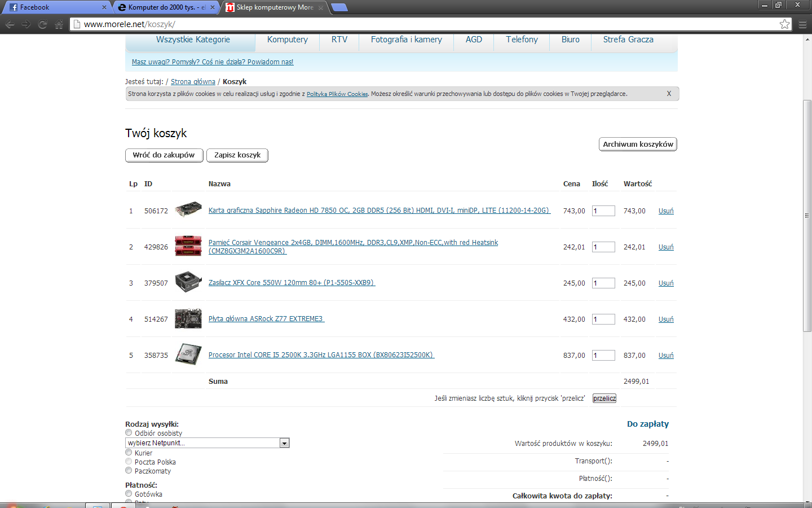Open the Fotografia i kamery category
The width and height of the screenshot is (812, 508).
tap(407, 40)
